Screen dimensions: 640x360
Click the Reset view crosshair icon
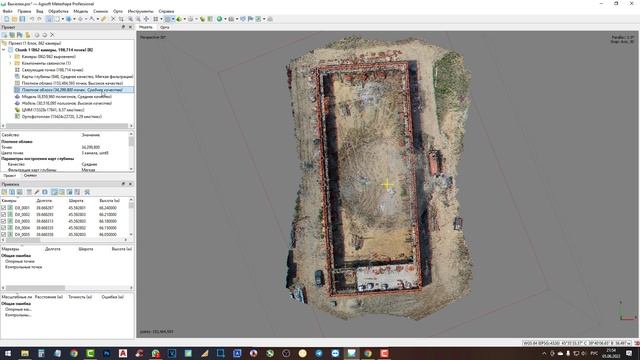pos(146,19)
